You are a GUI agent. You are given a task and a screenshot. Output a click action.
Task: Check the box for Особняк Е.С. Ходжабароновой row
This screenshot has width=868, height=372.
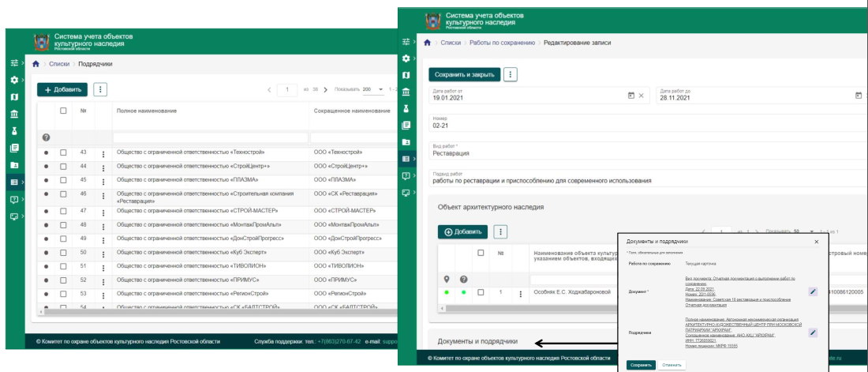pos(481,292)
